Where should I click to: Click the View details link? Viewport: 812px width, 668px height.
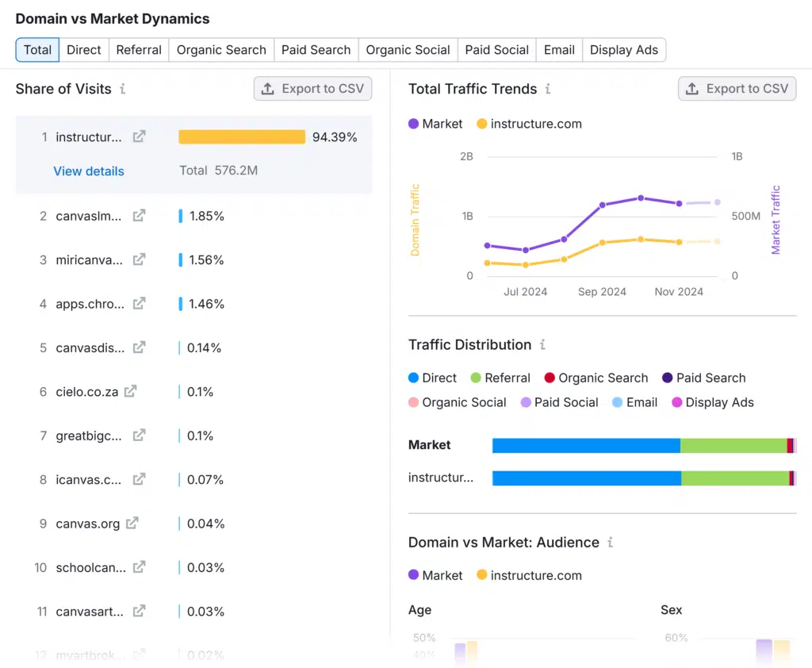(x=89, y=171)
